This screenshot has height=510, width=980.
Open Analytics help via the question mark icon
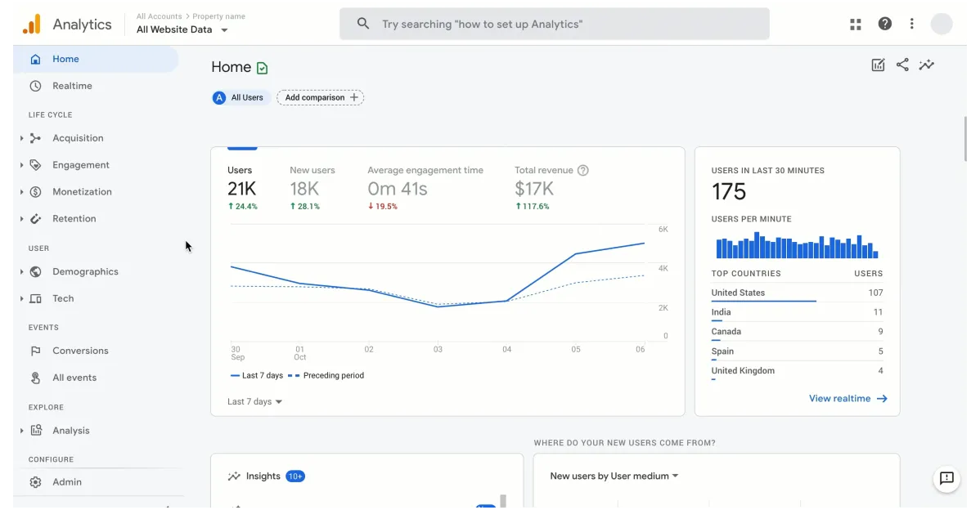pos(884,23)
